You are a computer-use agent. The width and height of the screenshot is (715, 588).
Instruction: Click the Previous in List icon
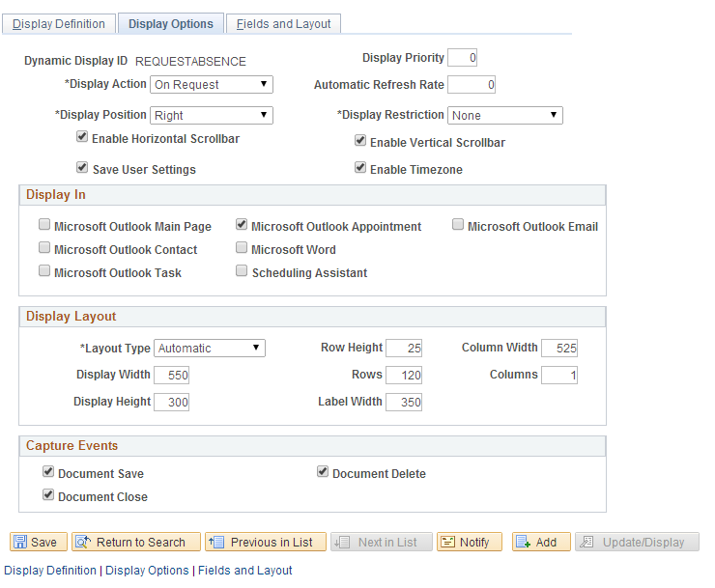point(216,542)
